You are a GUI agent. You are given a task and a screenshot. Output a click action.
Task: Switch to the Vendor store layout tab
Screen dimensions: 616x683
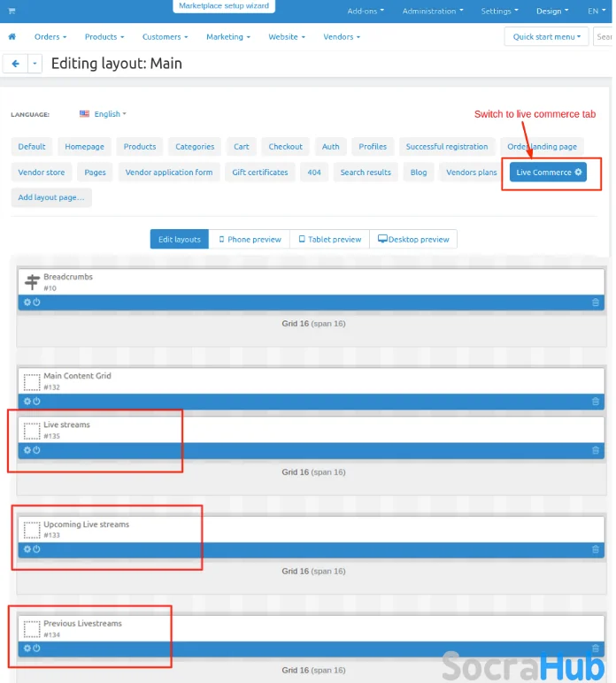[42, 173]
